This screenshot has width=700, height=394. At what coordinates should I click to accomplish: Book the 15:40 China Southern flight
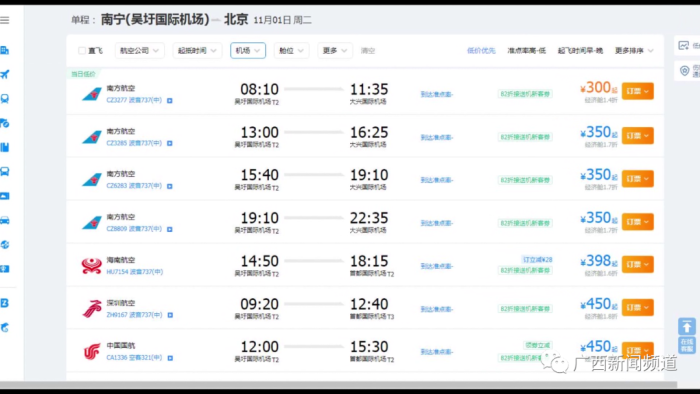638,179
